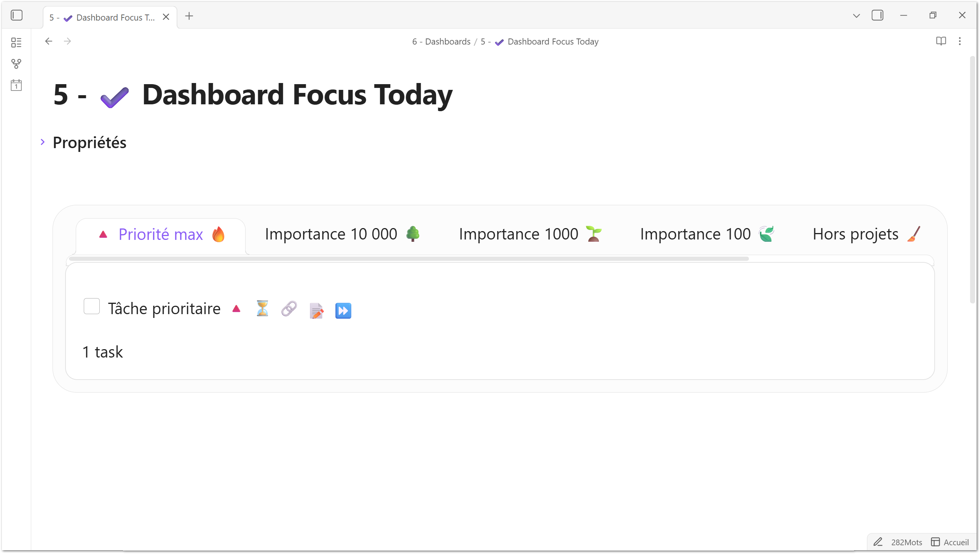Viewport: 980px width, 554px height.
Task: Click the 6 - Dashboards breadcrumb link
Action: (441, 42)
